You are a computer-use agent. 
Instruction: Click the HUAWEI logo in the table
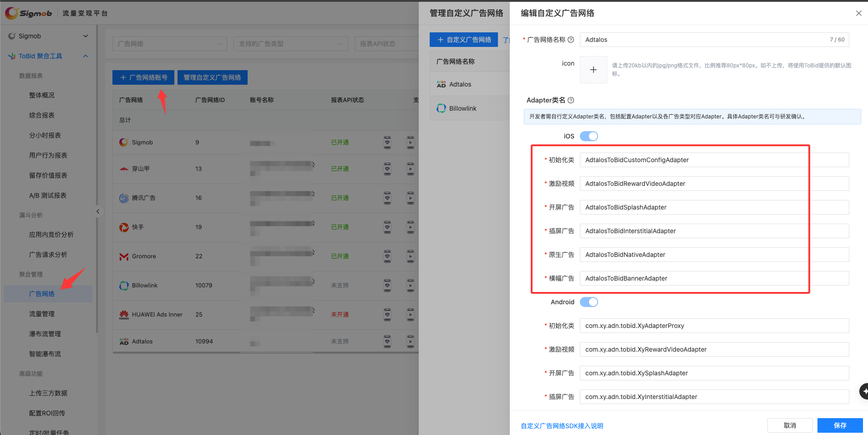(124, 315)
